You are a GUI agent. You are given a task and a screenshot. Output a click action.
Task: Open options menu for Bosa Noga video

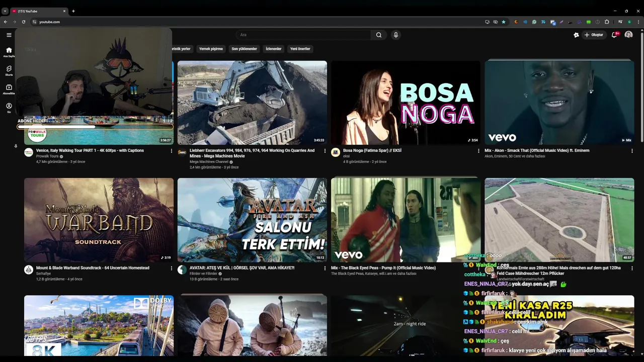[478, 151]
